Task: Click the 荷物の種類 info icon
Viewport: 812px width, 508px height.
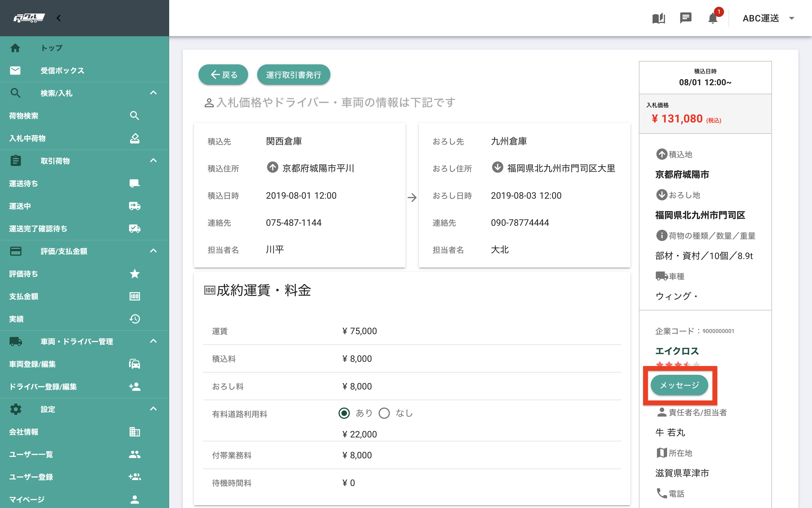Action: [x=661, y=235]
